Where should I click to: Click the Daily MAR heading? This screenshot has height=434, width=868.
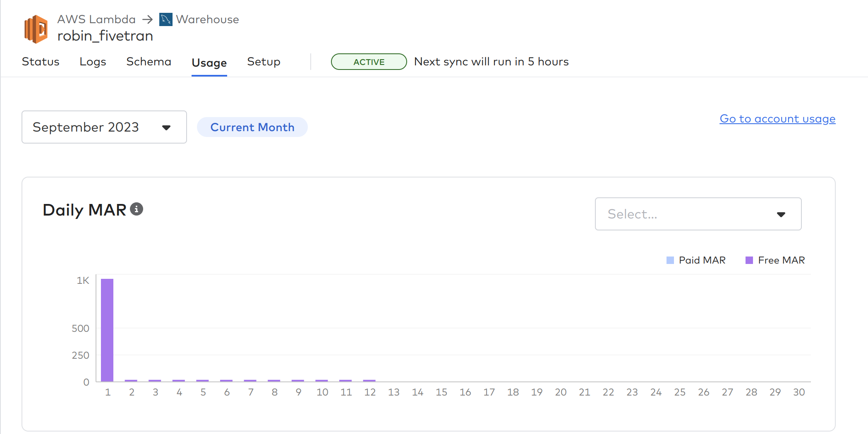pos(84,210)
